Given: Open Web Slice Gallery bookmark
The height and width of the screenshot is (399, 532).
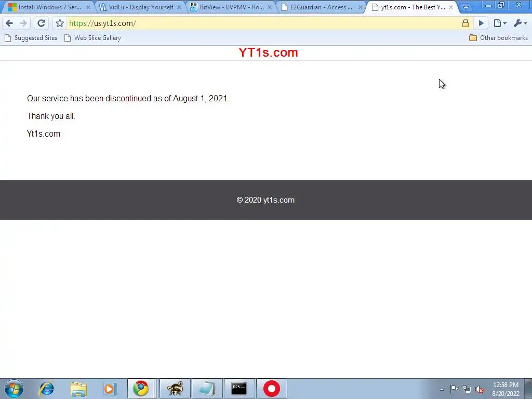Looking at the screenshot, I should (x=92, y=37).
